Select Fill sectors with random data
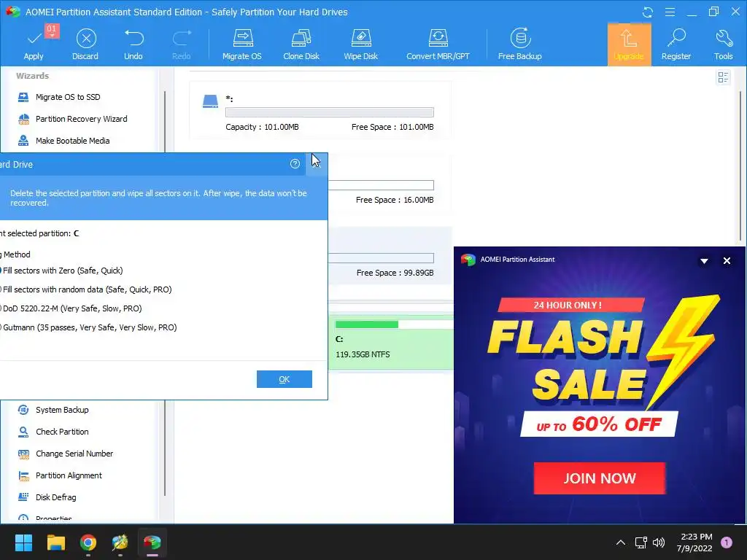Screen dimensions: 747x560 (86, 289)
